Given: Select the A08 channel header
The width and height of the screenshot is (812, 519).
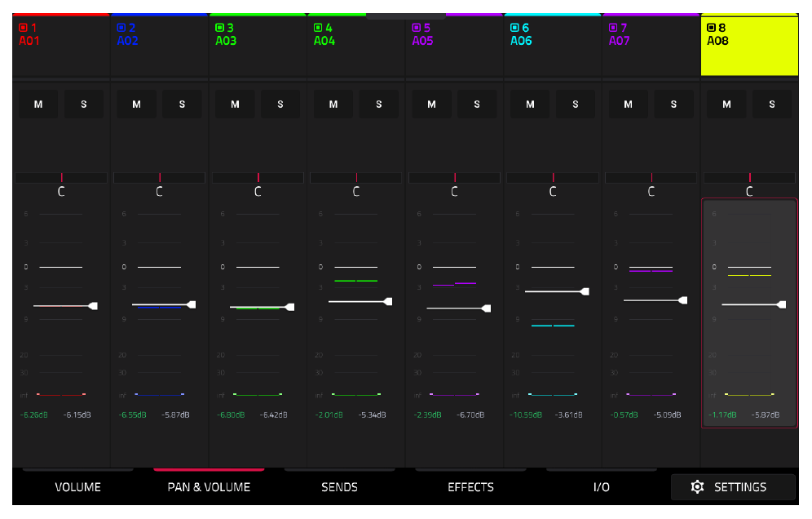Looking at the screenshot, I should [749, 46].
